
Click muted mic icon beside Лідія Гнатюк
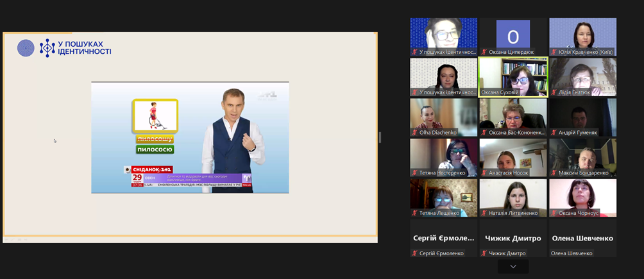click(554, 92)
